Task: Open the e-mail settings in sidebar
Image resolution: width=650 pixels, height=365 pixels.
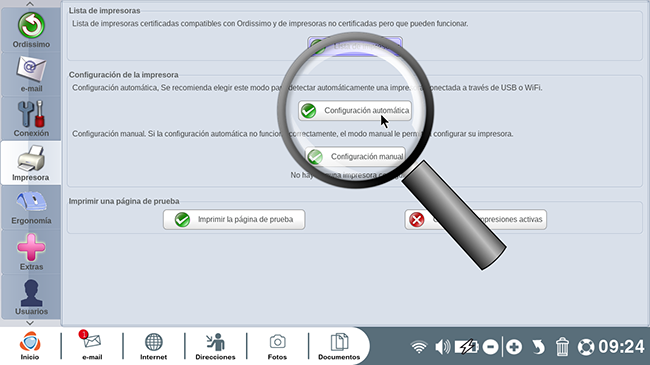Action: (31, 74)
